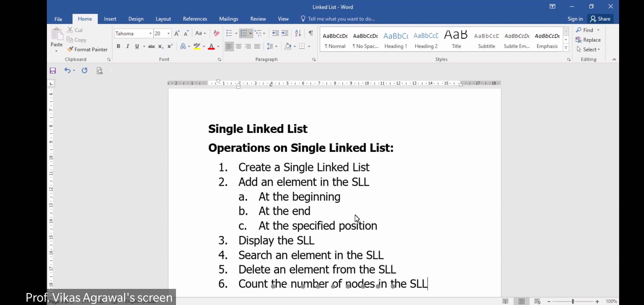Toggle Bold formatting

(x=118, y=46)
